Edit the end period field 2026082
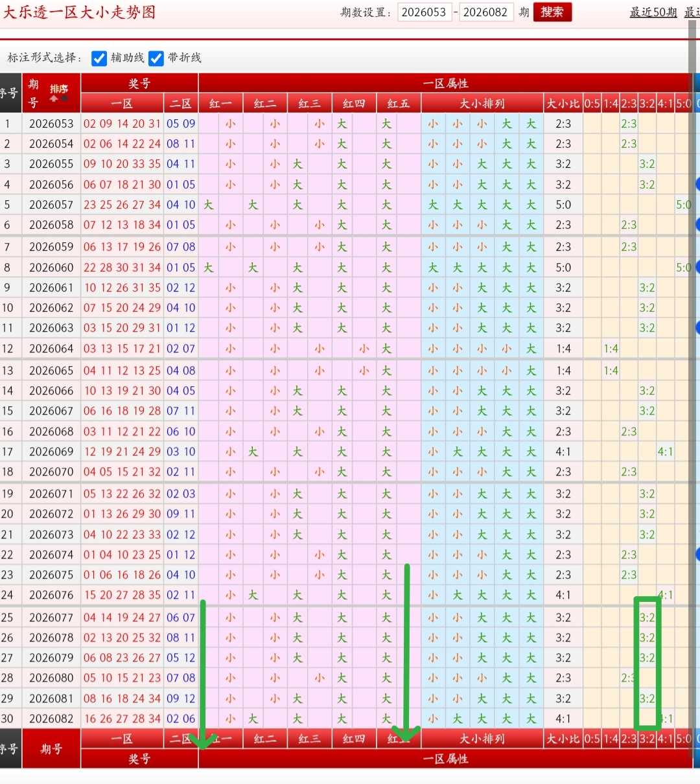700x784 pixels. 485,12
